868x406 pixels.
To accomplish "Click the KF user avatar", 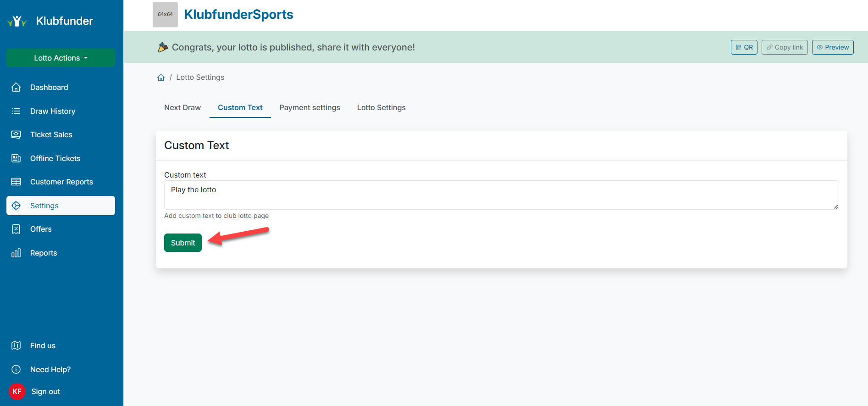I will [17, 391].
